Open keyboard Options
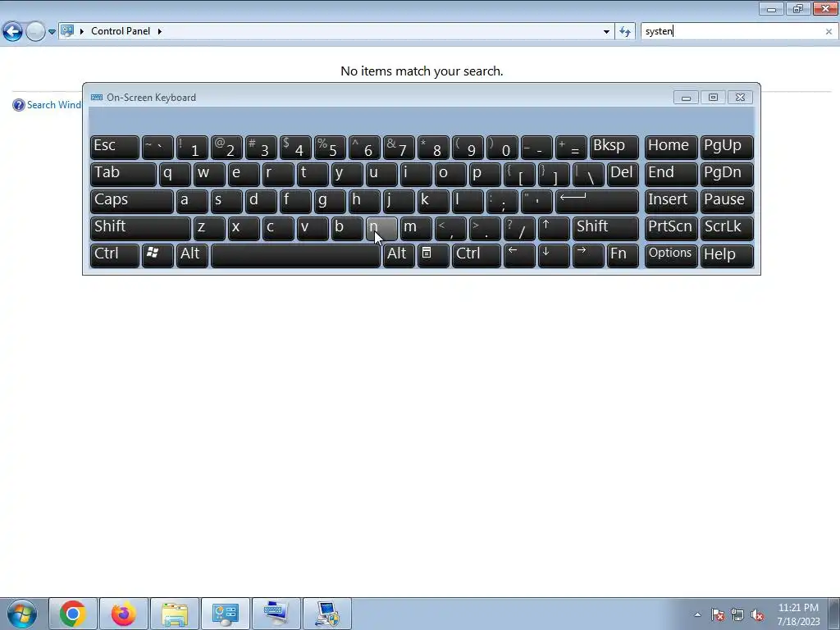840x630 pixels. click(671, 256)
